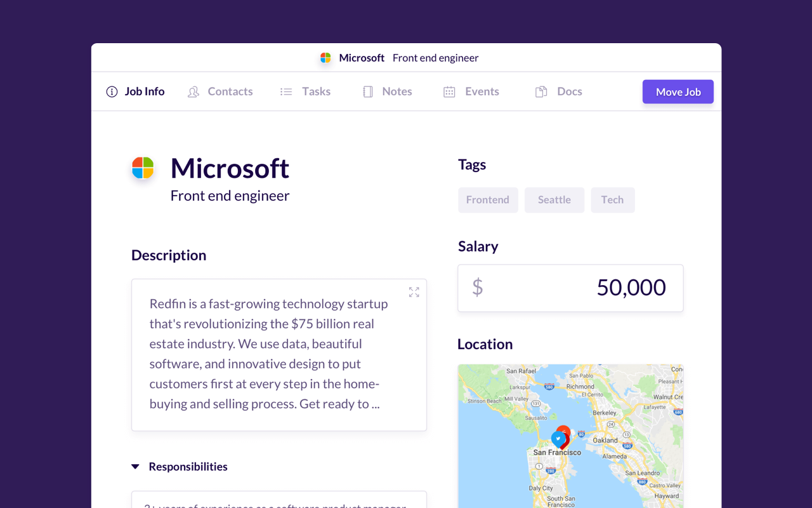Click the large Microsoft logo beside the company name
Screen dimensions: 812x508
[143, 168]
